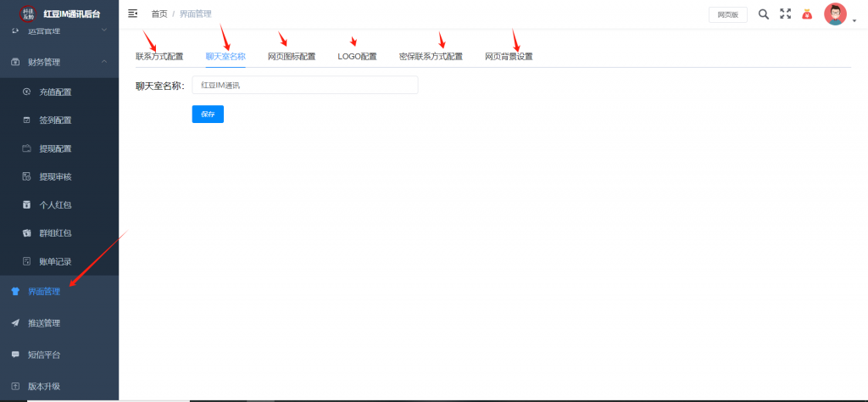This screenshot has width=868, height=402.
Task: Collapse the sidebar with the hamburger icon
Action: (x=132, y=14)
